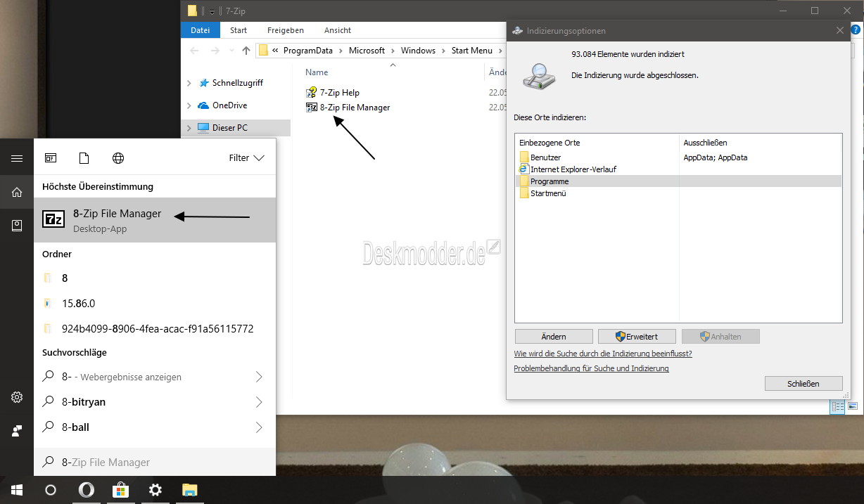
Task: Open the Notebook icon in search sidebar
Action: tap(17, 226)
